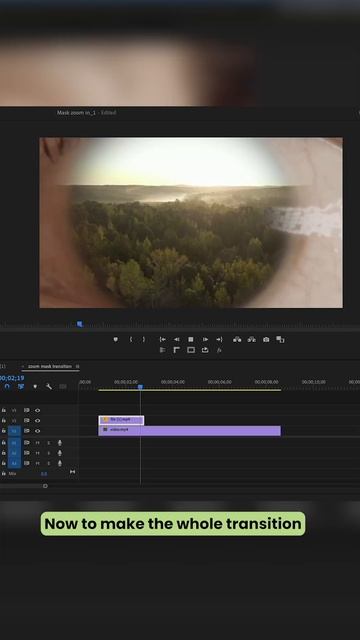This screenshot has width=360, height=640.
Task: Add a marker in the Program Monitor transport
Action: point(116,339)
